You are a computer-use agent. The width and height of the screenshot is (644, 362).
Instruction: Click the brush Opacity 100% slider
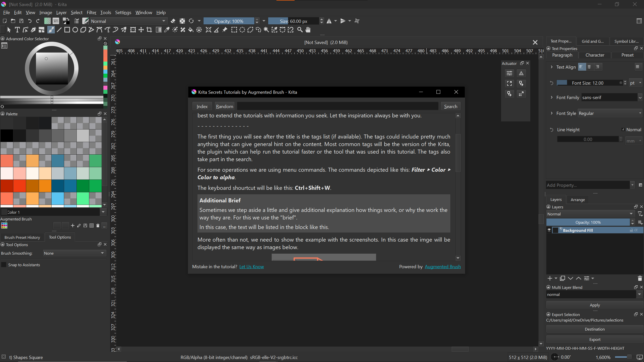[229, 21]
